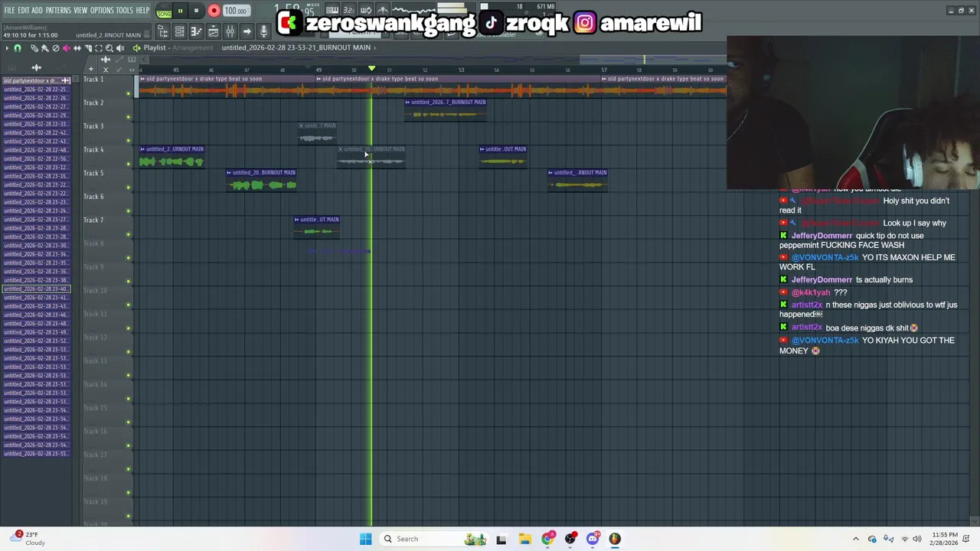Click the plus button in the playlist header
980x551 pixels.
click(x=91, y=69)
